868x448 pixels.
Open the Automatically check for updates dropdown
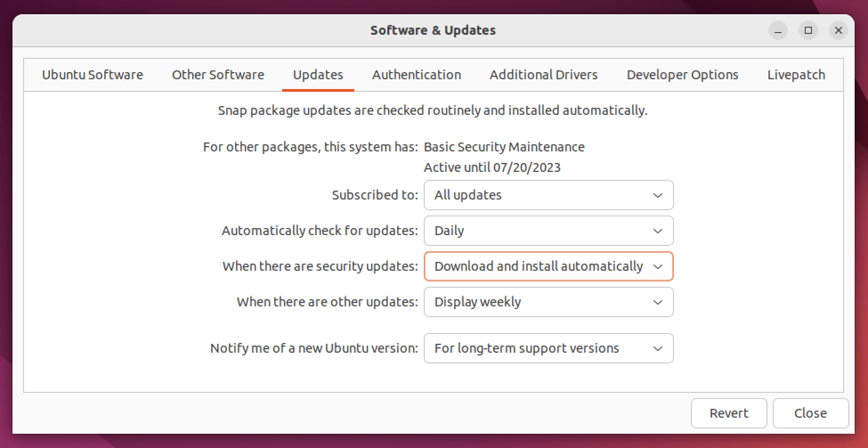coord(548,231)
